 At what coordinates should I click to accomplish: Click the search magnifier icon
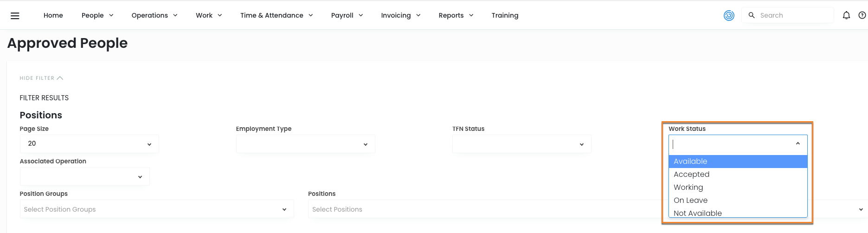tap(752, 15)
